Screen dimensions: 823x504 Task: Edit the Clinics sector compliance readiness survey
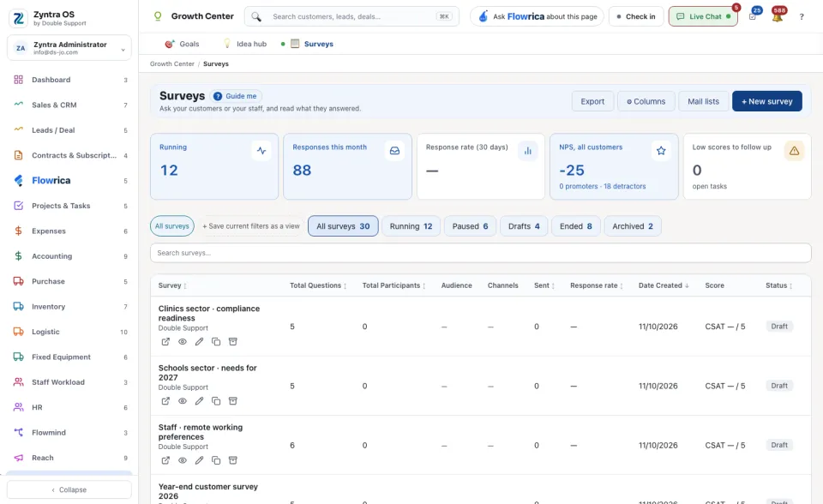pos(199,342)
